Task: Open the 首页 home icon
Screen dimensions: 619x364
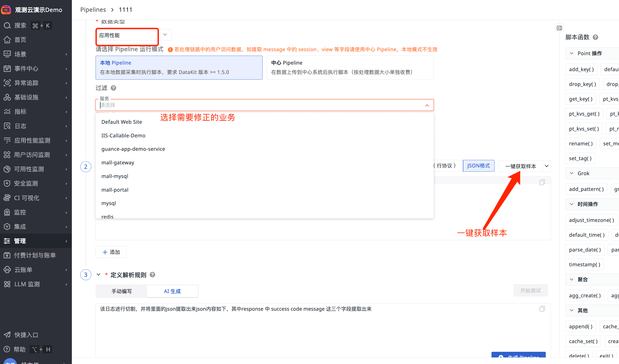Action: click(7, 40)
